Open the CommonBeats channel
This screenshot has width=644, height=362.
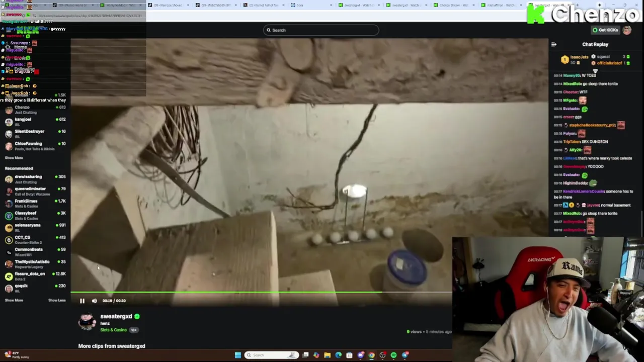pyautogui.click(x=35, y=251)
